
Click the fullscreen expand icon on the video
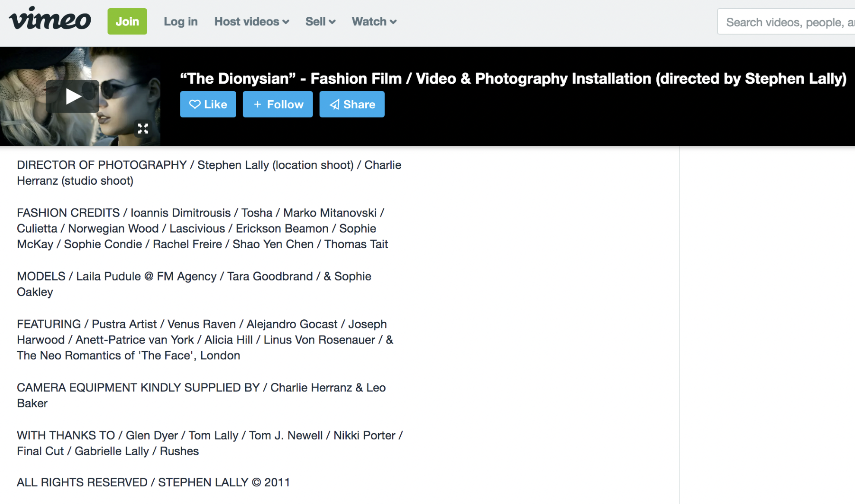click(x=143, y=129)
